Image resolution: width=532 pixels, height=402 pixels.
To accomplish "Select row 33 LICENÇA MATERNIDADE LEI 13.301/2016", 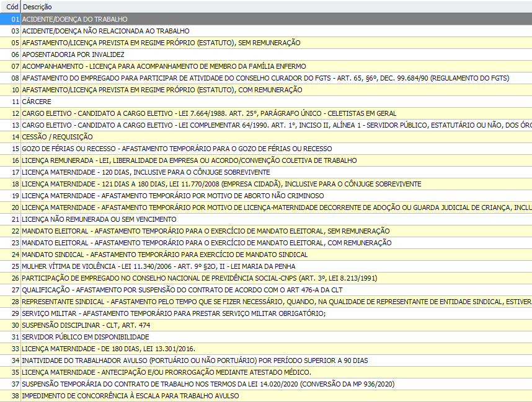I will click(266, 349).
